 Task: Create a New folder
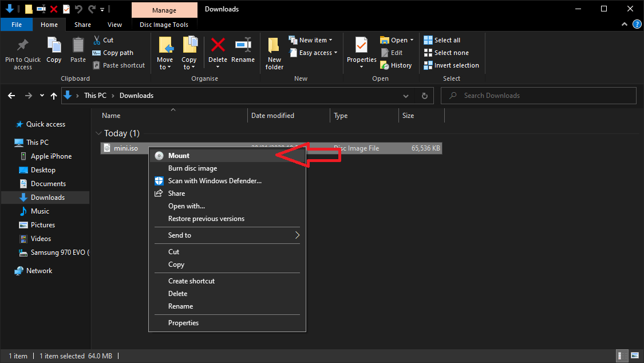(274, 53)
